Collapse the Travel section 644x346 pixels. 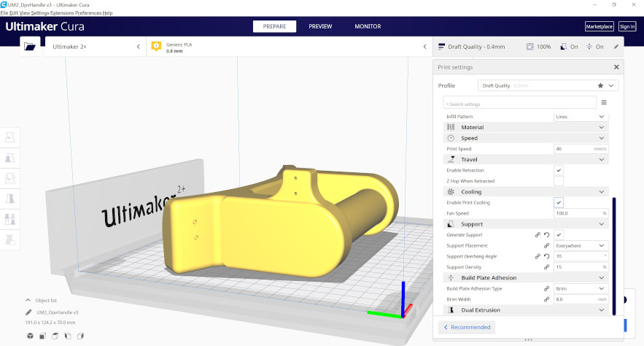pos(526,159)
